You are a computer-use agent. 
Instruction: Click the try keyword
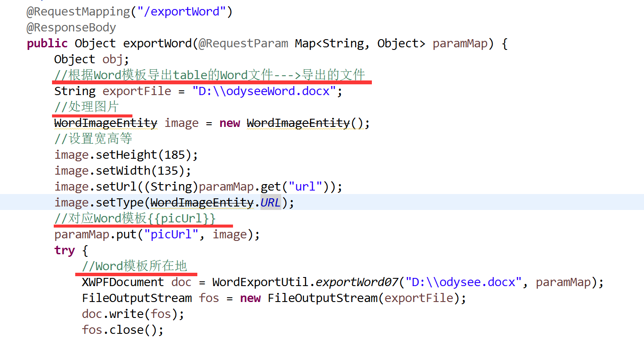[x=64, y=250]
